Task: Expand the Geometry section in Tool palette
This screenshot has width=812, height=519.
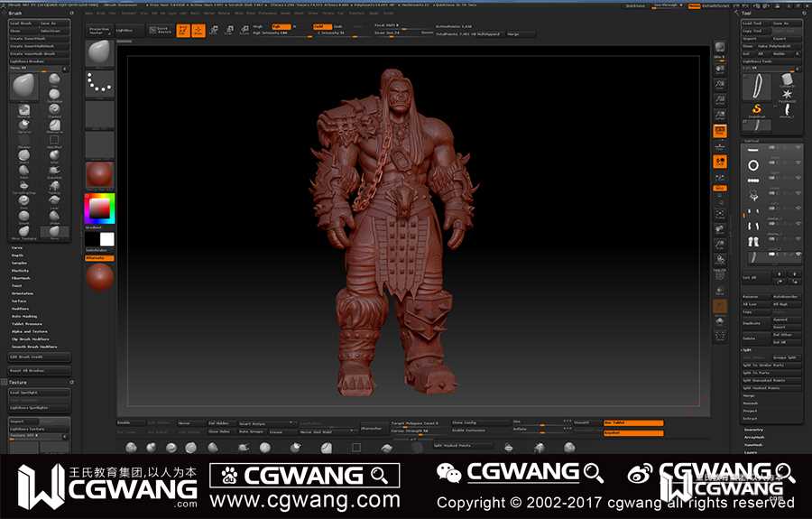Action: point(754,430)
